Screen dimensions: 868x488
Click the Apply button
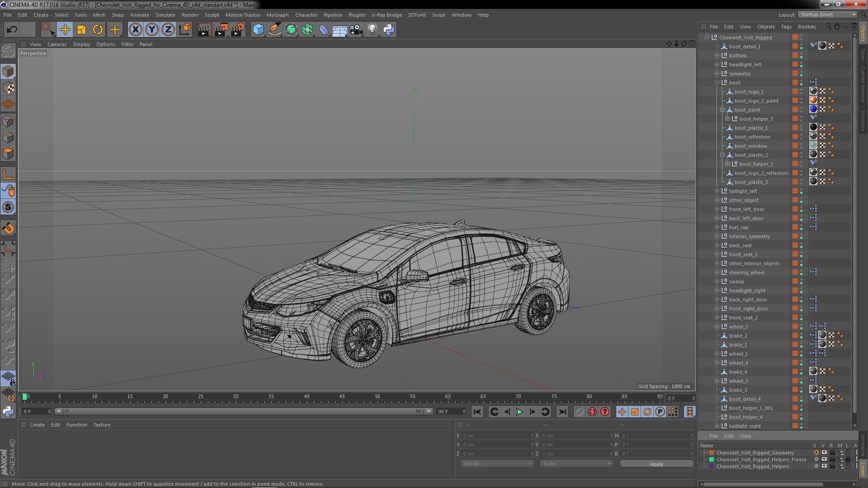coord(656,464)
